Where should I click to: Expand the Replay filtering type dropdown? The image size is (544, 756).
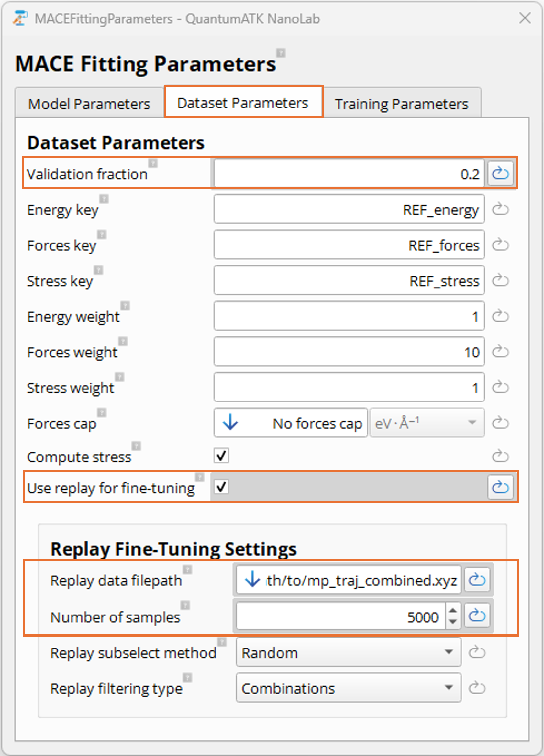348,688
